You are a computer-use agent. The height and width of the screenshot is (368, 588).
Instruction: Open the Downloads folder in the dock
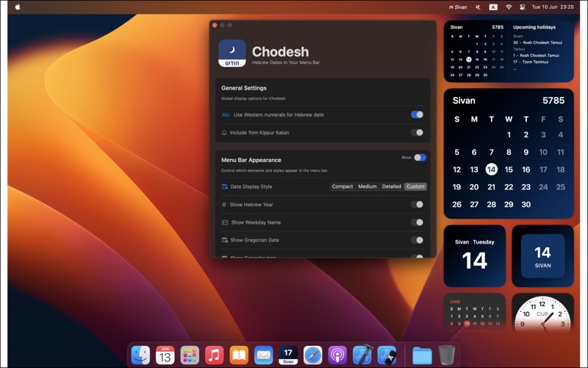coord(422,355)
